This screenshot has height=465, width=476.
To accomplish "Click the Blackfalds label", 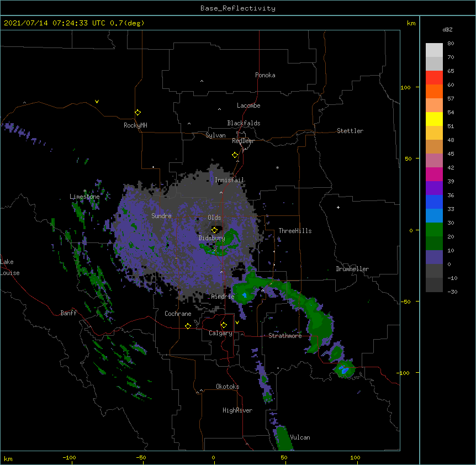I will click(x=244, y=123).
